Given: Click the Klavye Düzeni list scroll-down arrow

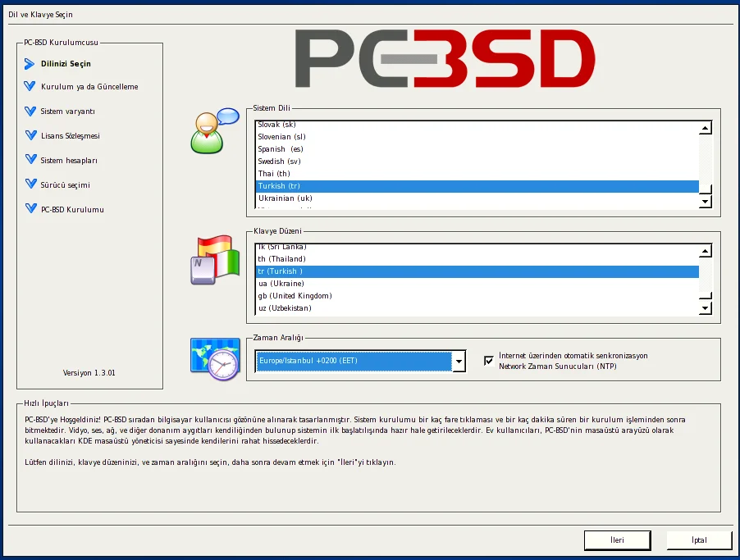Looking at the screenshot, I should tap(705, 308).
